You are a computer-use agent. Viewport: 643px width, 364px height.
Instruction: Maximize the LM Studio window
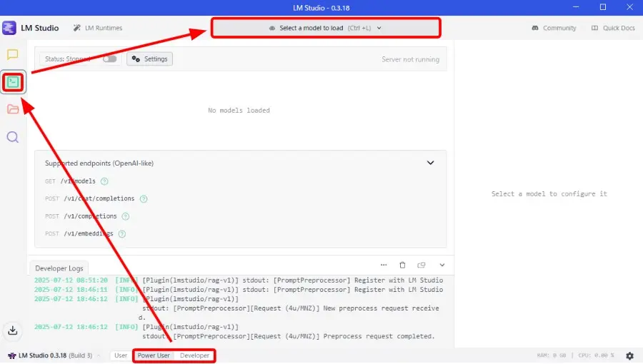(603, 7)
